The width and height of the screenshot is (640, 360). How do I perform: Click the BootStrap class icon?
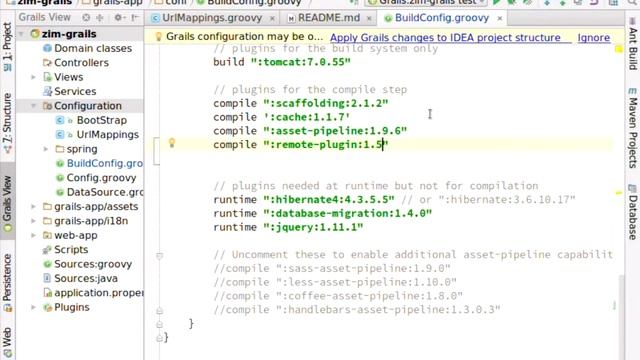coord(60,120)
